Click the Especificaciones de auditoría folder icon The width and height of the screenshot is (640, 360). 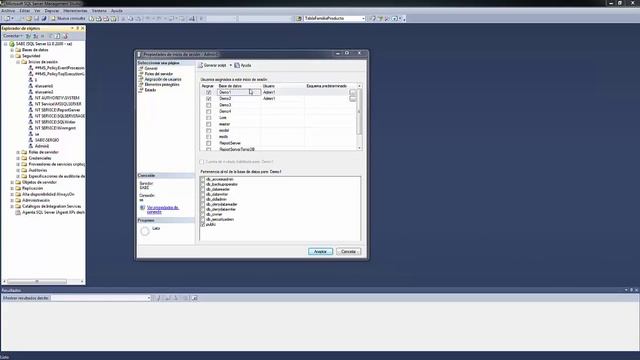pyautogui.click(x=24, y=176)
